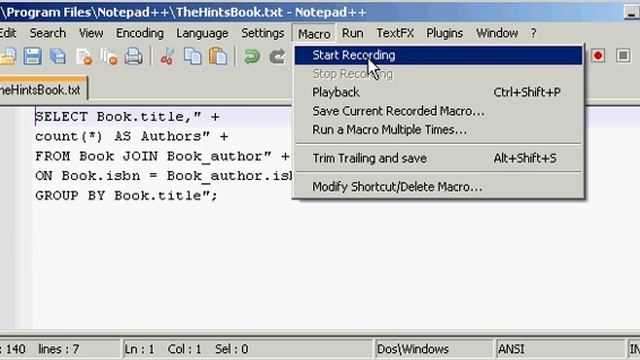Click the Dos\Windows status bar field

pos(433,349)
